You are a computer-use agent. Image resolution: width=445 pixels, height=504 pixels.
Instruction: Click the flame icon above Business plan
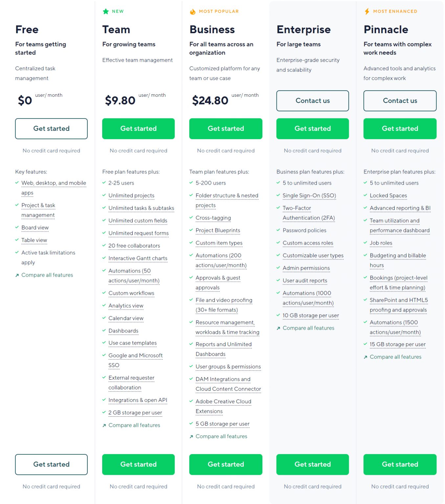pos(193,11)
